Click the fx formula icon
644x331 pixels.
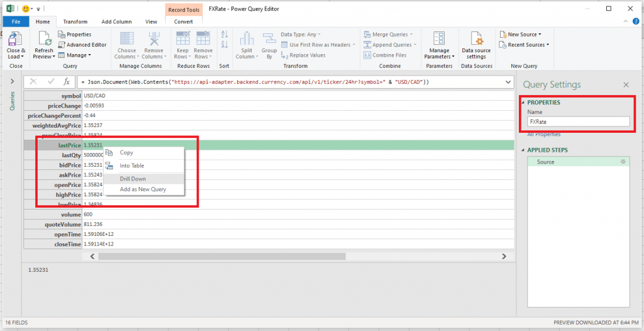tap(67, 82)
